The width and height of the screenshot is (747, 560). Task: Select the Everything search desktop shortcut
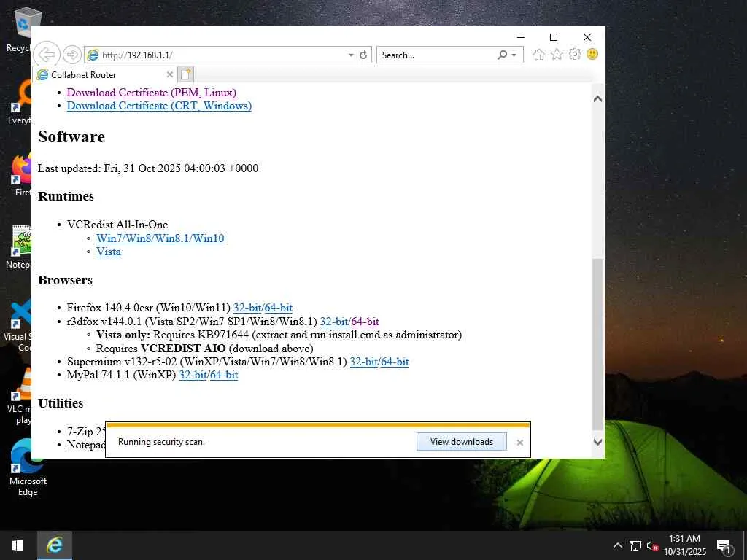(21, 102)
